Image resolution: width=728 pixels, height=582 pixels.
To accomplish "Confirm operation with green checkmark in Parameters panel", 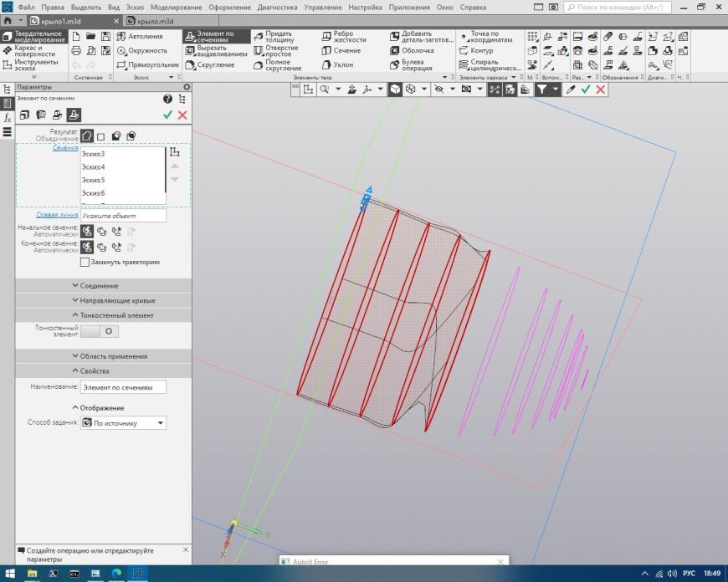I will [168, 115].
